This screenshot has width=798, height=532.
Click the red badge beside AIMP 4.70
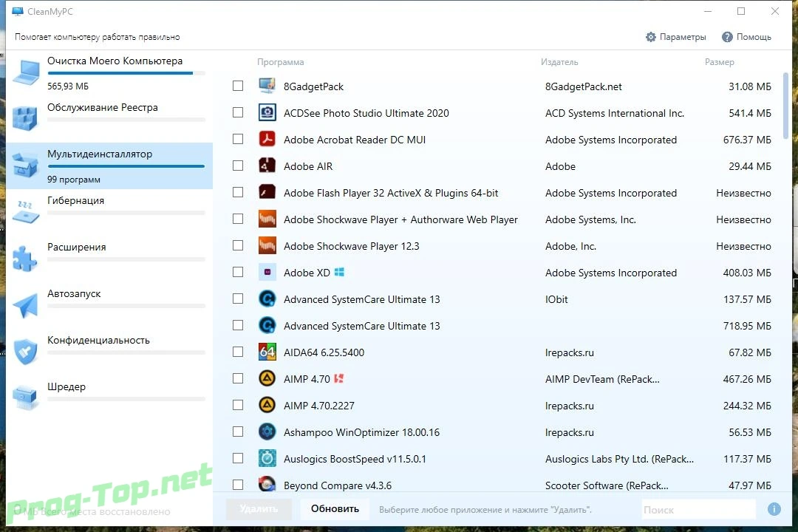339,379
